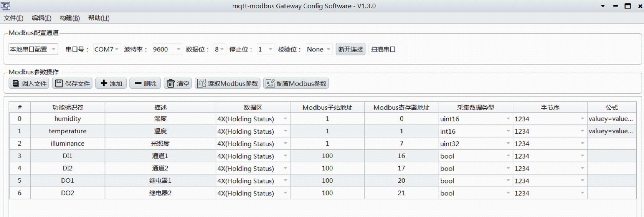The image size is (644, 217).
Task: Select register address 7 cell
Action: point(401,143)
